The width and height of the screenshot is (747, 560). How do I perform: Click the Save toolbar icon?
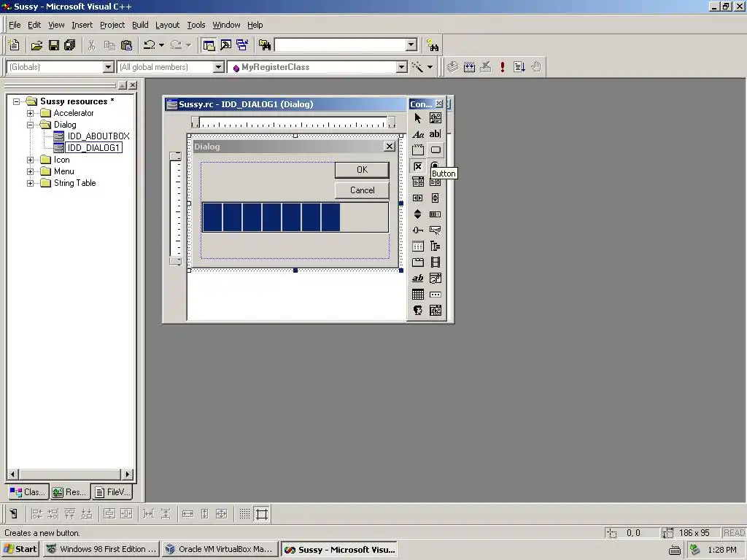[54, 45]
